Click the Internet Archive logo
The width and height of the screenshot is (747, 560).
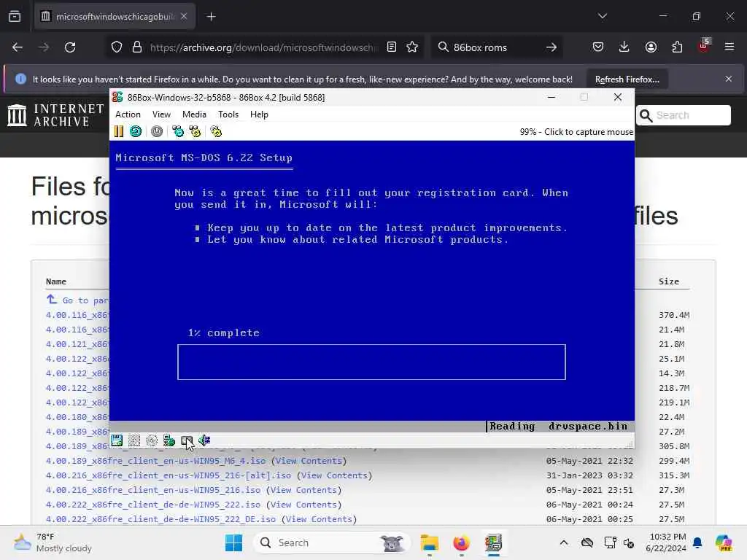[55, 115]
